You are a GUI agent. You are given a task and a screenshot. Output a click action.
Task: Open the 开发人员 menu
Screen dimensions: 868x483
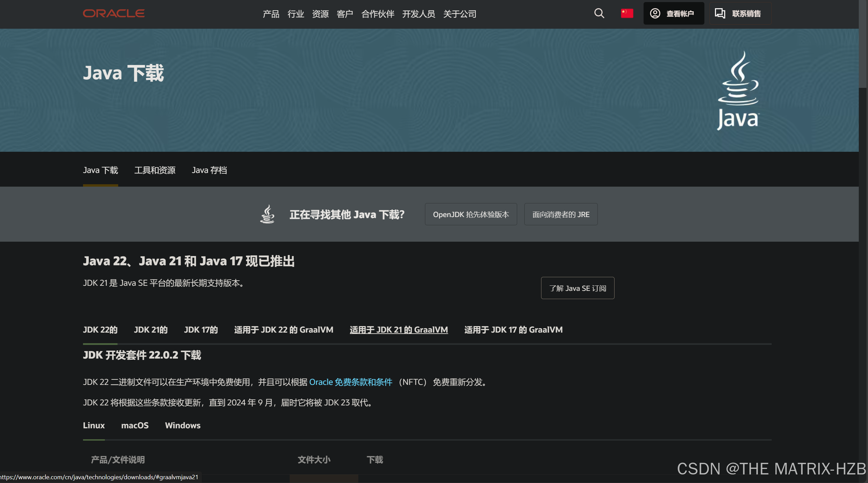coord(419,14)
